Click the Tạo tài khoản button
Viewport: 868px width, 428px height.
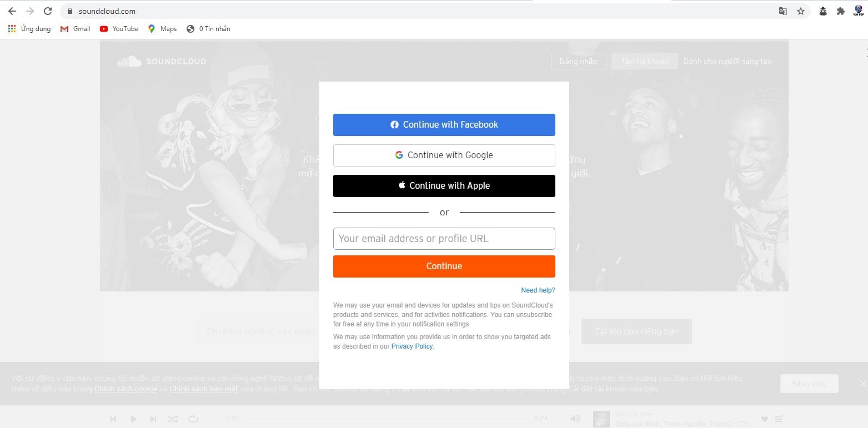pos(645,61)
